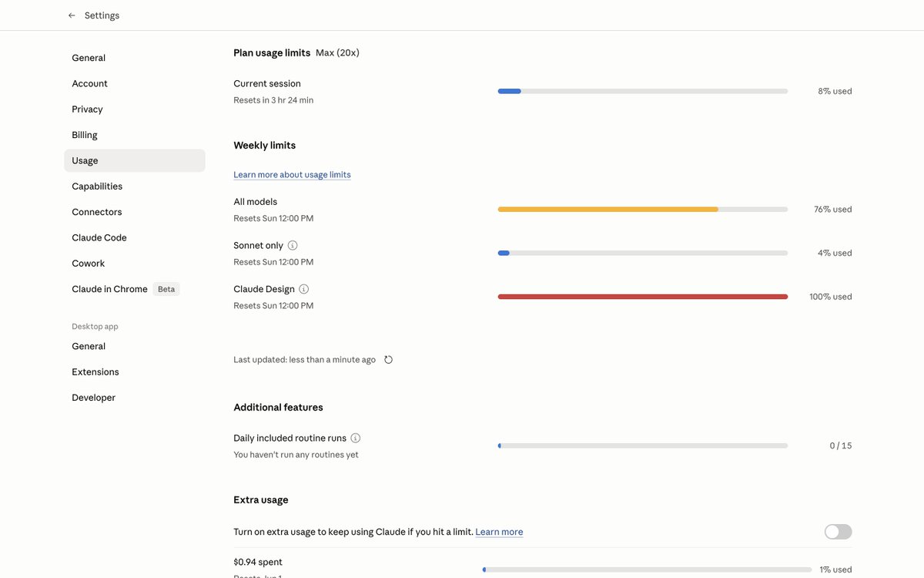This screenshot has width=924, height=578.
Task: Open the General settings section
Action: 135,58
